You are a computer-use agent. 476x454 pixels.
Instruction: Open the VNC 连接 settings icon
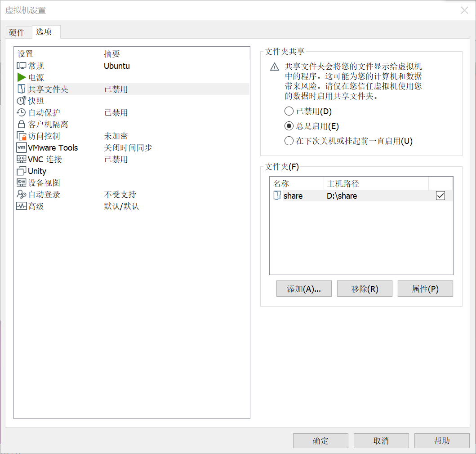(x=21, y=159)
